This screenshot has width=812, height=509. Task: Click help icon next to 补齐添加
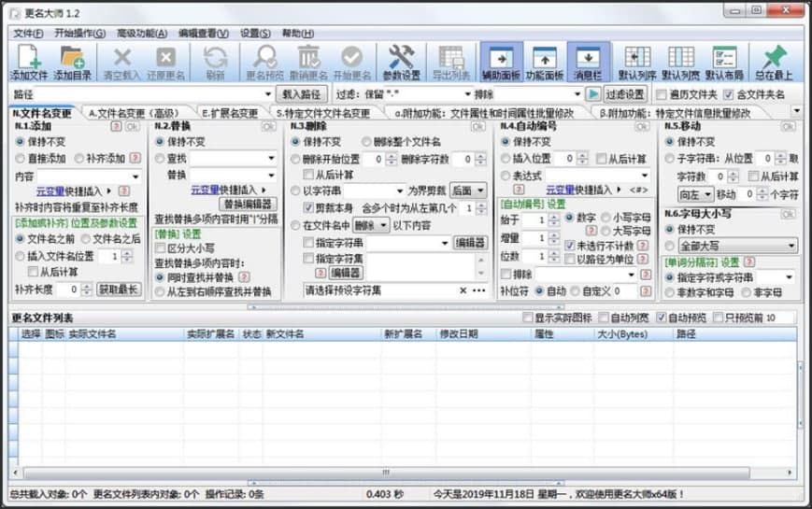coord(135,158)
